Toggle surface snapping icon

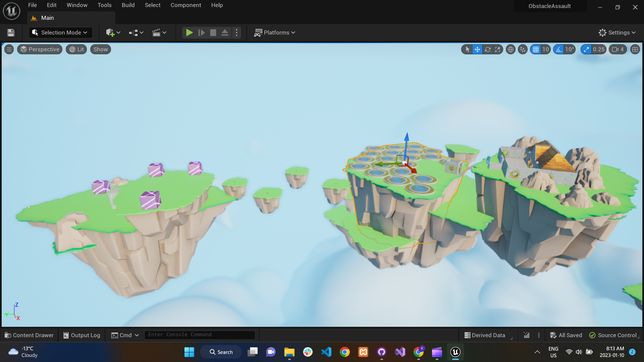[523, 49]
